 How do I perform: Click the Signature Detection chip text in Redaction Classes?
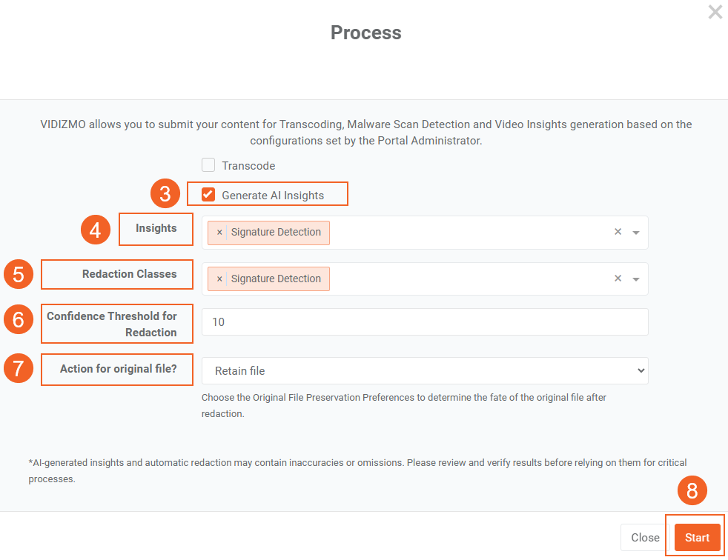(276, 279)
